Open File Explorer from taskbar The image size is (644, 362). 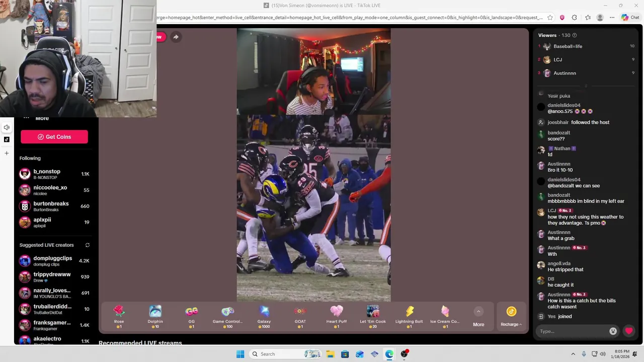coord(330,354)
